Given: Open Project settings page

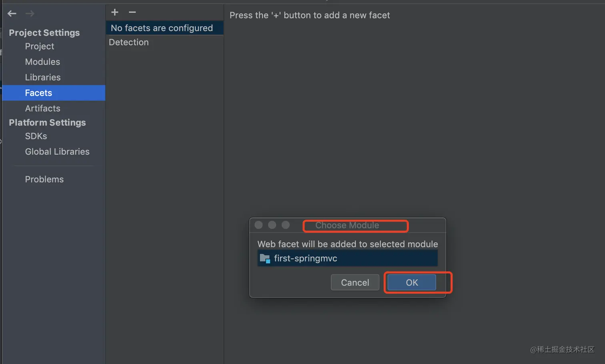Looking at the screenshot, I should (40, 46).
